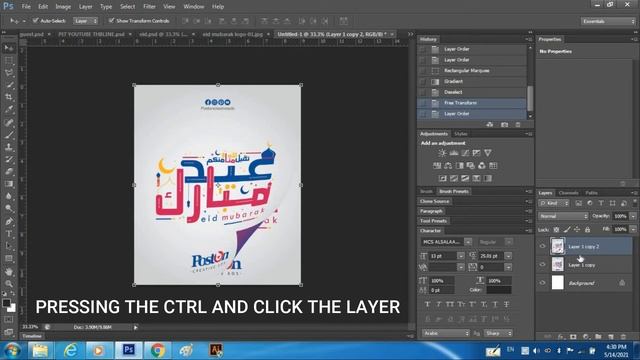Image resolution: width=640 pixels, height=360 pixels.
Task: Open the Filter menu
Action: (x=149, y=7)
